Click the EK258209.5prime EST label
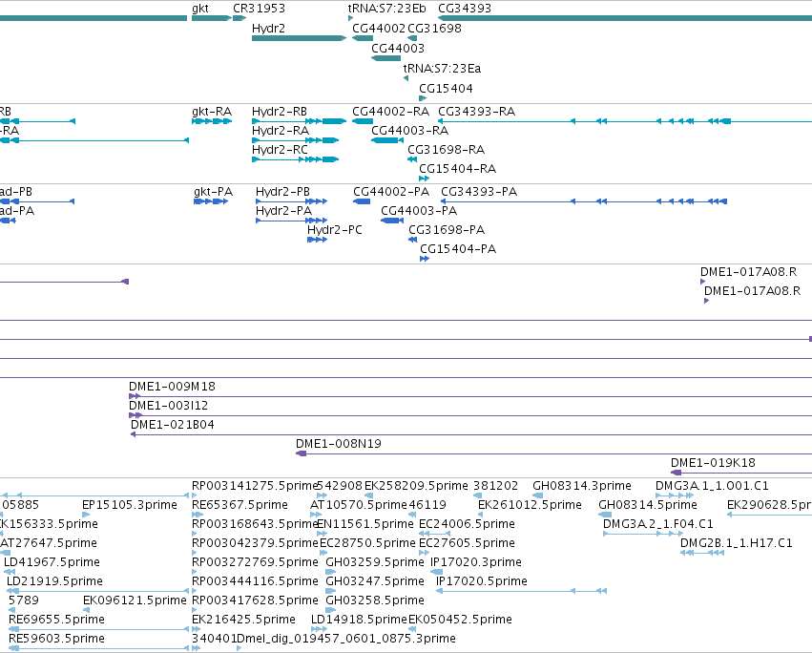This screenshot has width=812, height=653. point(416,486)
